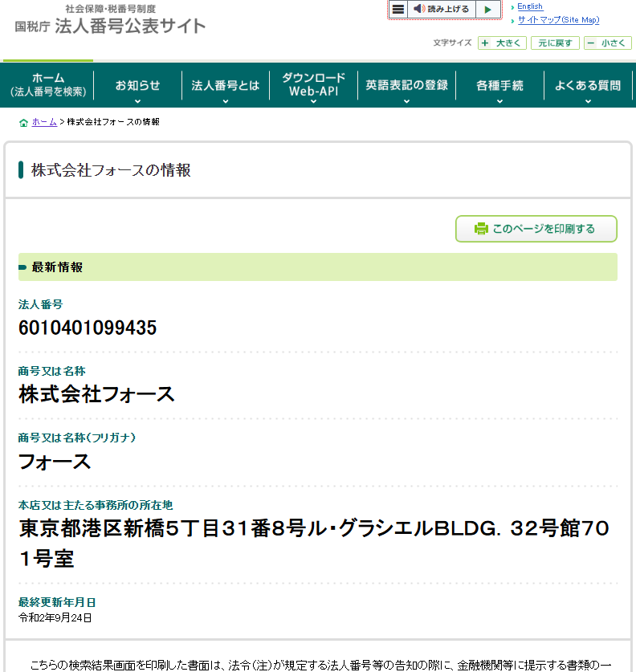
Task: Click the 法人番号公表サイト site logo
Action: (110, 20)
